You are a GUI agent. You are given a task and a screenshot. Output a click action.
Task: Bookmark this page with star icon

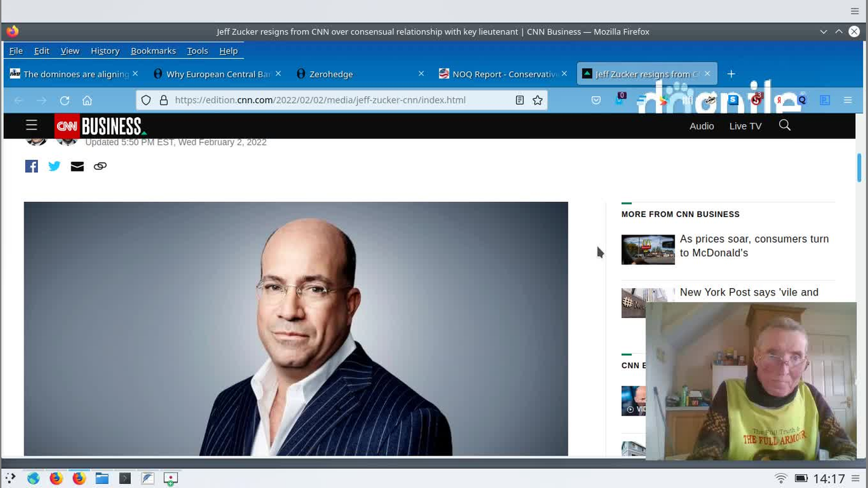click(538, 100)
